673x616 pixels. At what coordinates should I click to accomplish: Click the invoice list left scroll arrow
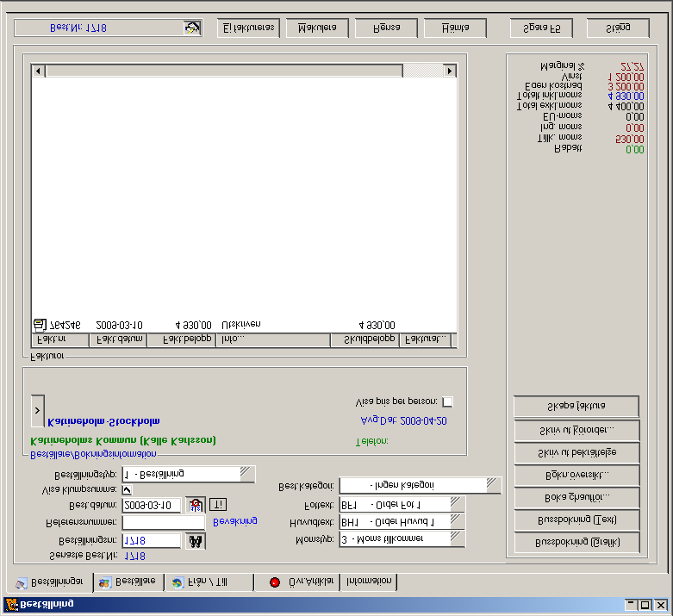[x=38, y=71]
